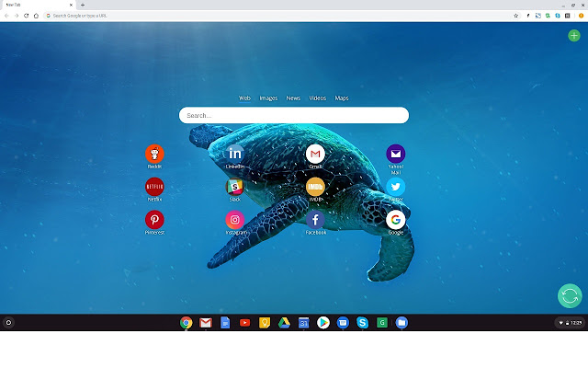This screenshot has height=368, width=588.
Task: Open Chrome from the shelf
Action: 186,323
